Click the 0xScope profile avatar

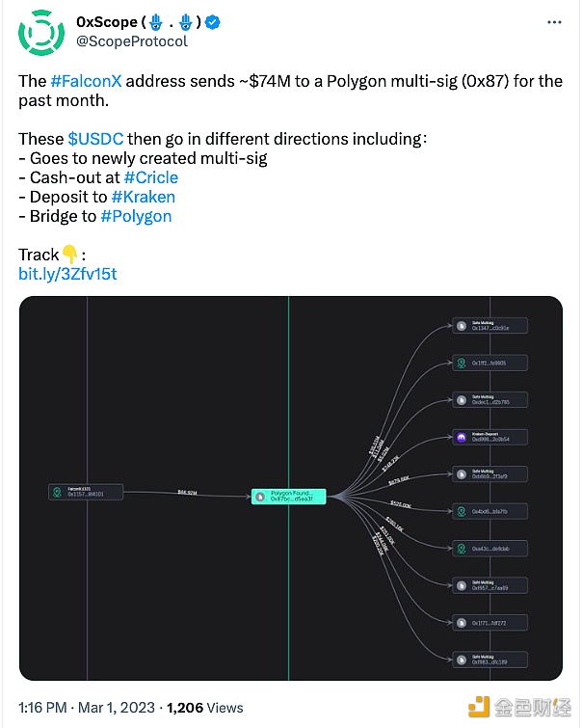(41, 31)
